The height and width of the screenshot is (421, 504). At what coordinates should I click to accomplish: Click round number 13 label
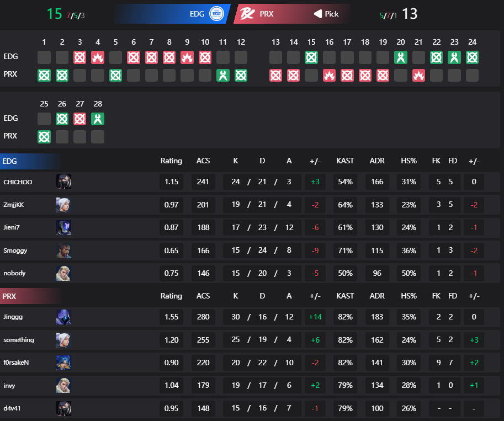point(275,42)
